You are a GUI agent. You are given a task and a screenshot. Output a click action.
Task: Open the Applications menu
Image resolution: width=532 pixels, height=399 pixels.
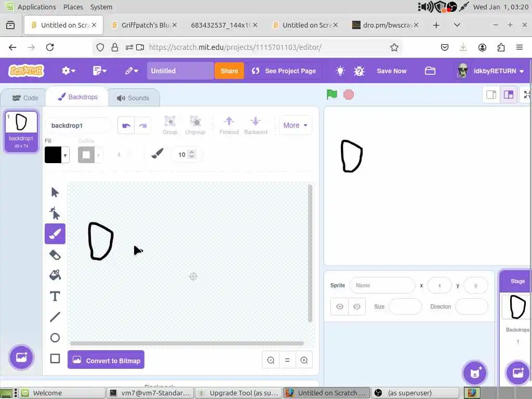pos(37,7)
